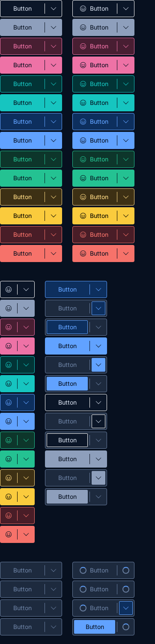Click solid gray highlighted chevron beside disabled Button
Viewport: 155px width, 644px height.
[x=98, y=478]
